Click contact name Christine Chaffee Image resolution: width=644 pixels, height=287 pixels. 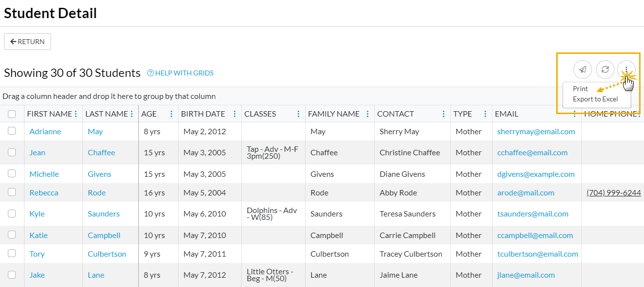410,152
